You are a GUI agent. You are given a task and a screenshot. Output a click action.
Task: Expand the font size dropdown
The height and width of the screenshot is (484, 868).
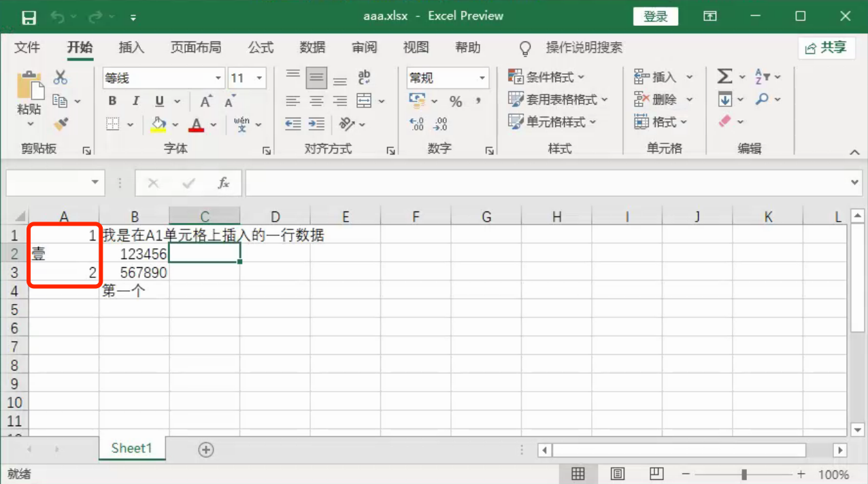259,78
